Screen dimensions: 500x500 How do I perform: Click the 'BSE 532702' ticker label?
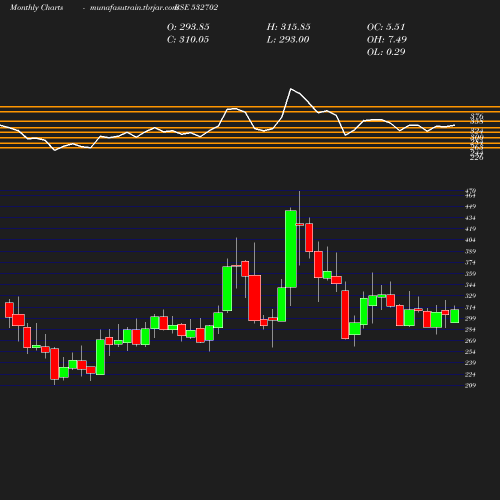click(197, 7)
